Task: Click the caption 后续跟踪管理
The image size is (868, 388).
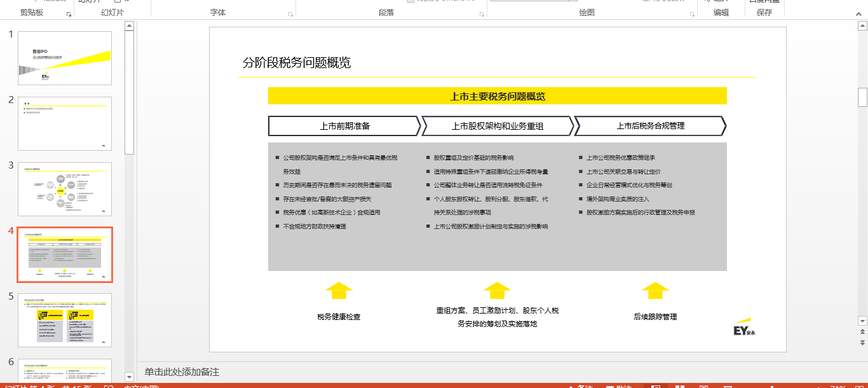Action: point(655,316)
